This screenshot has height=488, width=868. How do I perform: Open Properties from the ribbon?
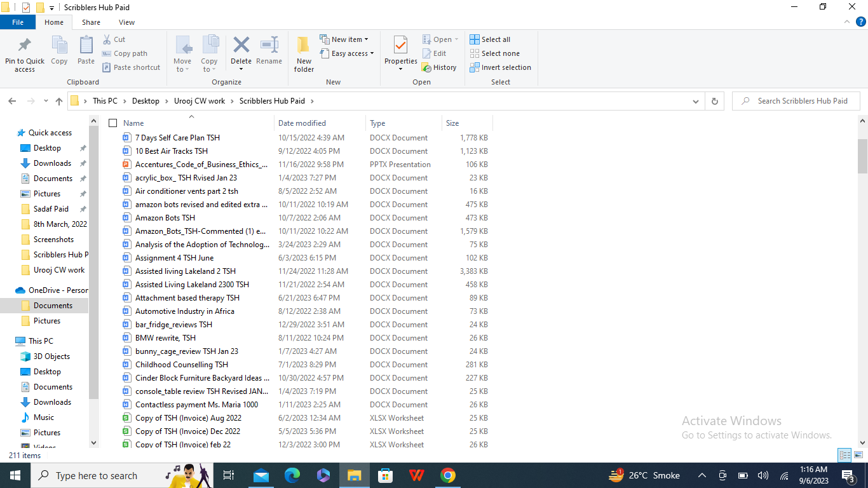(x=400, y=46)
